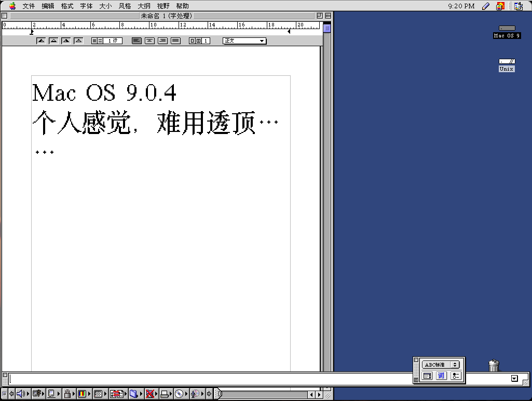Collapse the control strip using its end tab
The width and height of the screenshot is (532, 401).
click(219, 394)
